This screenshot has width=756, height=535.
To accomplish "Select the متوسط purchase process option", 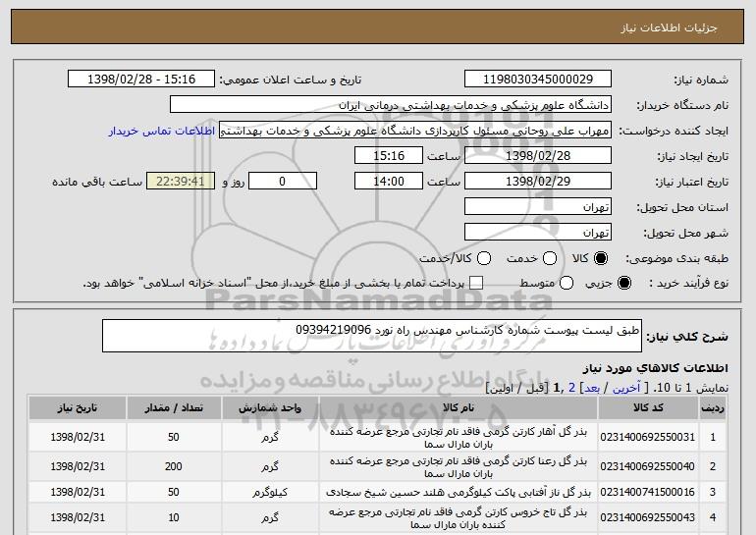I will (567, 283).
